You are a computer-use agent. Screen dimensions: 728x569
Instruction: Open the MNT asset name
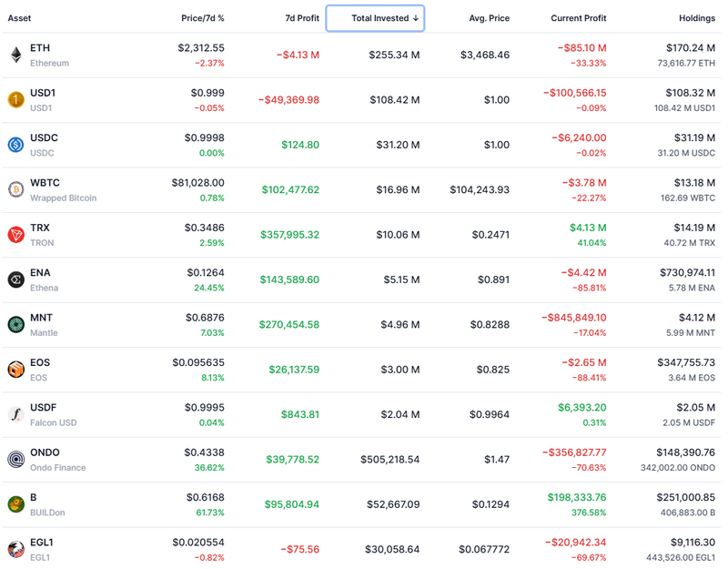[41, 318]
